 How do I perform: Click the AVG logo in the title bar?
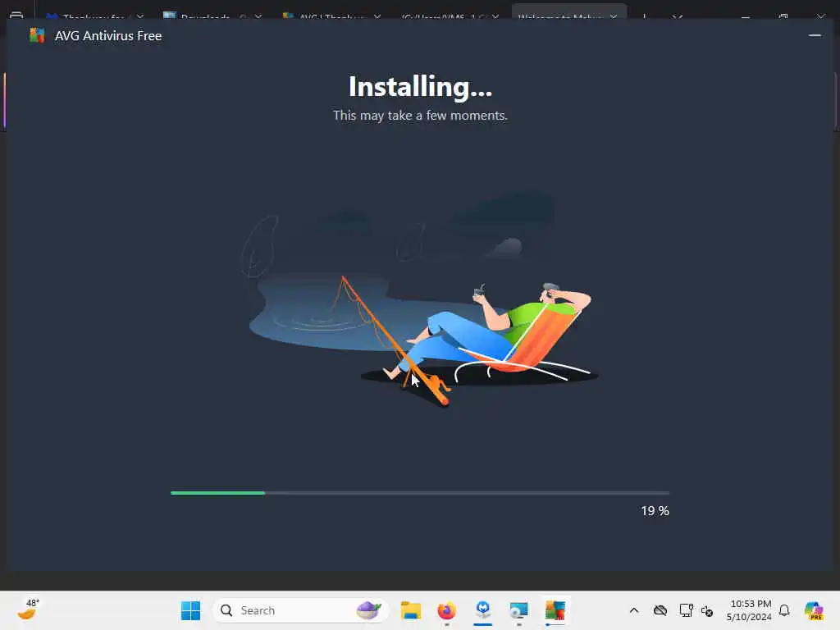tap(37, 35)
